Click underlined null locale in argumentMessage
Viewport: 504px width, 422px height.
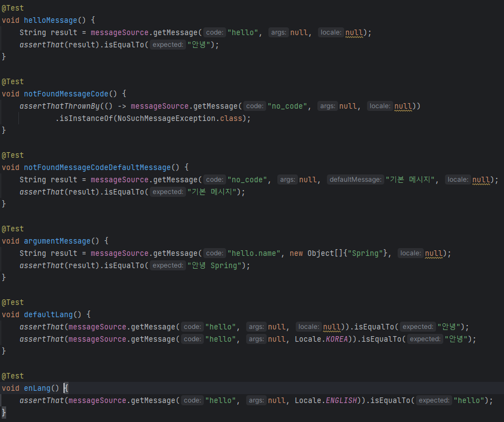tap(434, 254)
